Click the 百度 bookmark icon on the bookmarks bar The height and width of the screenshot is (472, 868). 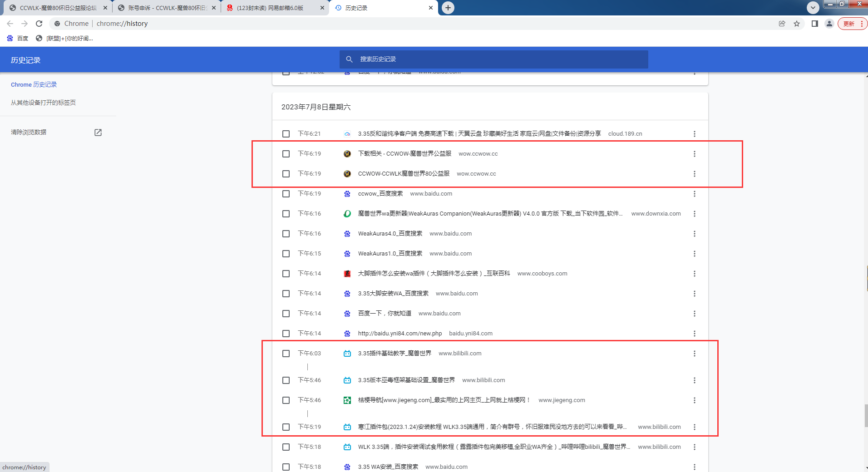click(x=10, y=38)
